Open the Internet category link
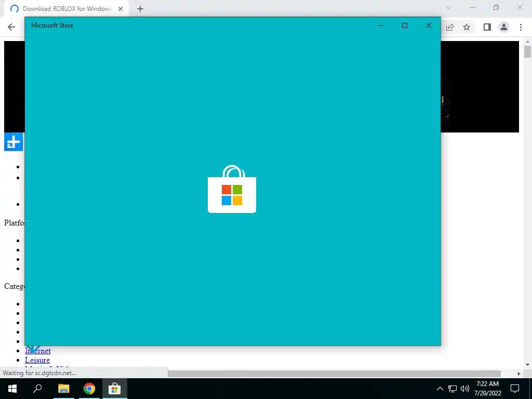This screenshot has height=399, width=532. click(37, 351)
